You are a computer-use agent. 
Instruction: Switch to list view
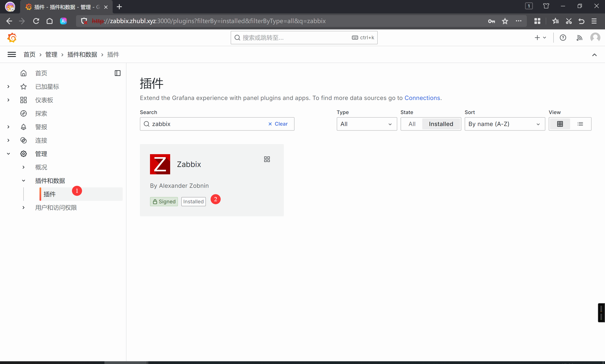[x=580, y=124]
